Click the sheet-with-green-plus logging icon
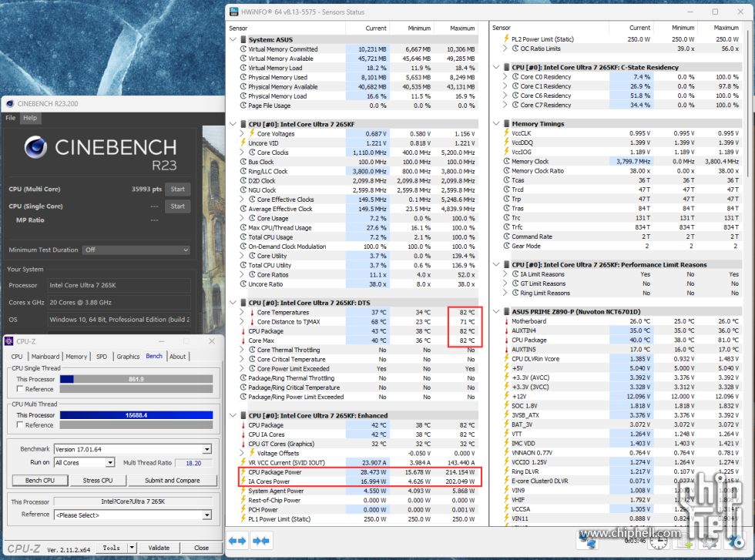This screenshot has height=560, width=755. 686,542
